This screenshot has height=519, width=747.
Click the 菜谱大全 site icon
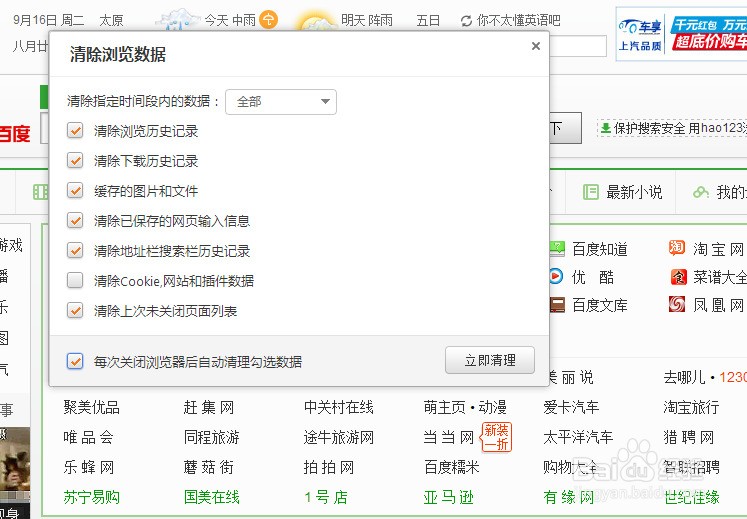pos(678,277)
